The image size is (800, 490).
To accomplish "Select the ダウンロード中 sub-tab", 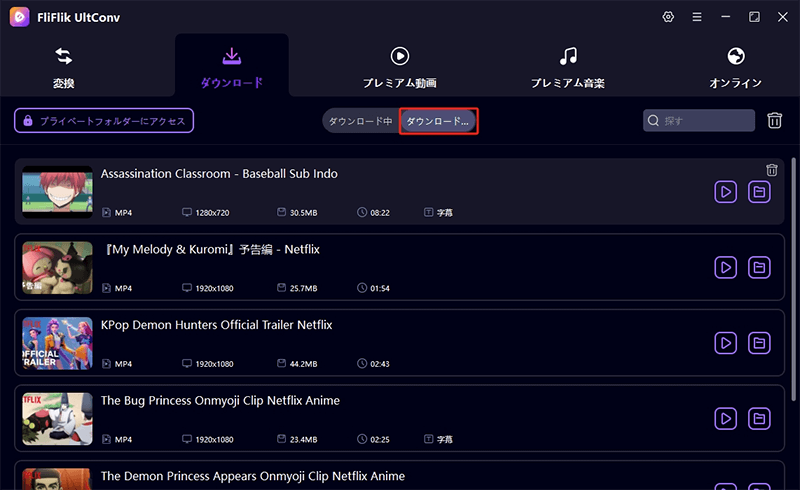I will (x=361, y=121).
